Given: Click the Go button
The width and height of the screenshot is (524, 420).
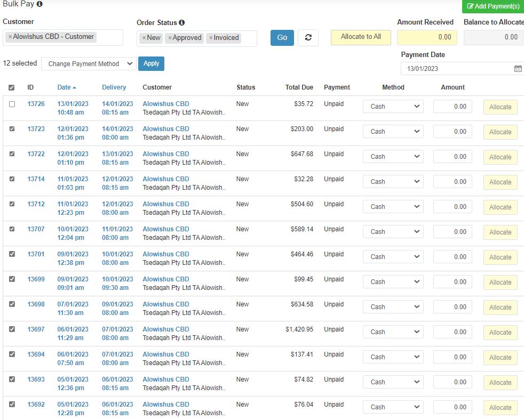Looking at the screenshot, I should [282, 38].
